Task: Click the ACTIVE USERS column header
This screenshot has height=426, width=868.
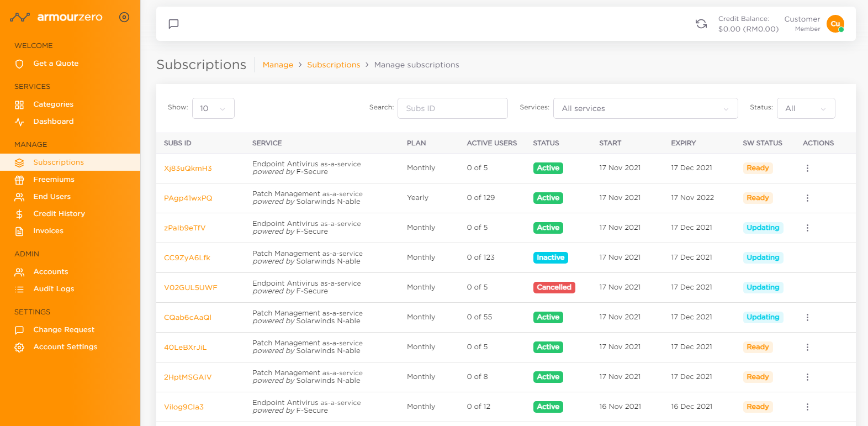Action: [x=492, y=143]
